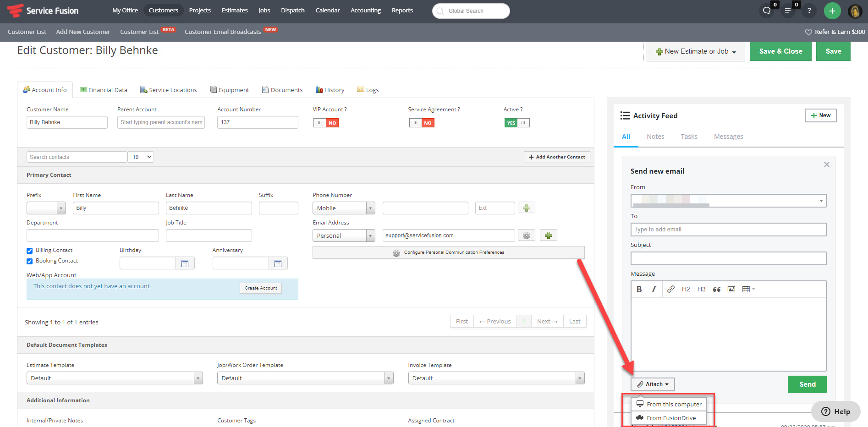
Task: Click the Bold formatting icon
Action: point(639,289)
